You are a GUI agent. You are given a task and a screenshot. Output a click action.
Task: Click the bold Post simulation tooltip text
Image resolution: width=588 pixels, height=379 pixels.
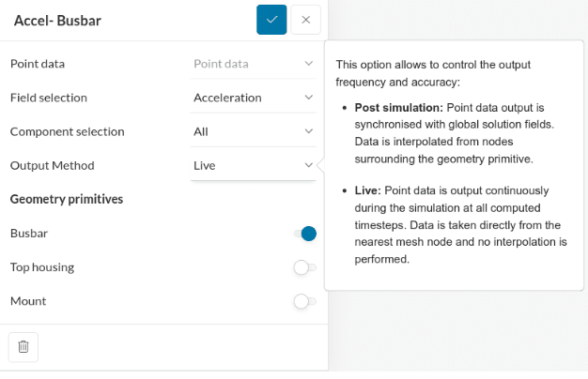[x=399, y=107]
